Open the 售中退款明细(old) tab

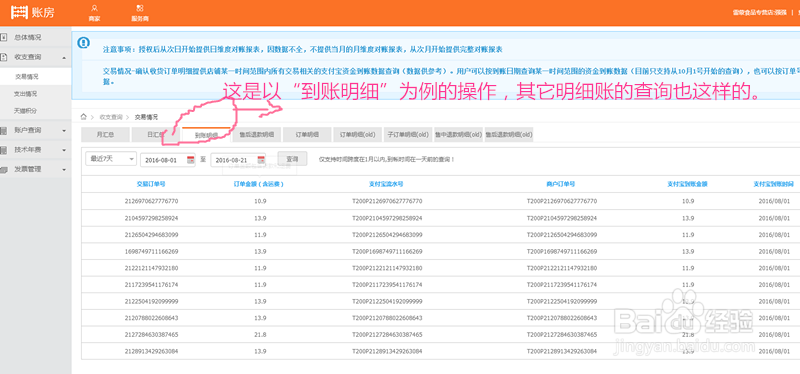pos(458,135)
